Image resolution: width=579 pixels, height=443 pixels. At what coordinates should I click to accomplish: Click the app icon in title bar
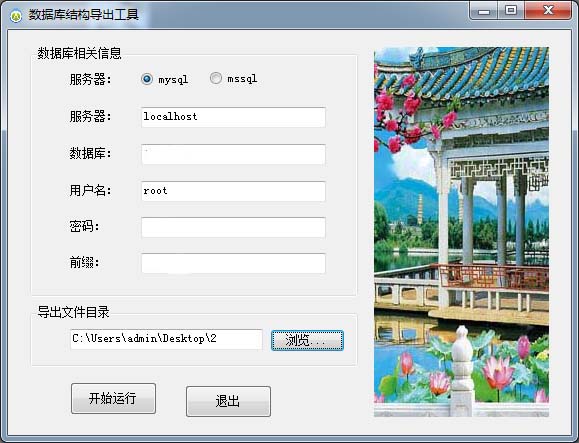tap(16, 16)
